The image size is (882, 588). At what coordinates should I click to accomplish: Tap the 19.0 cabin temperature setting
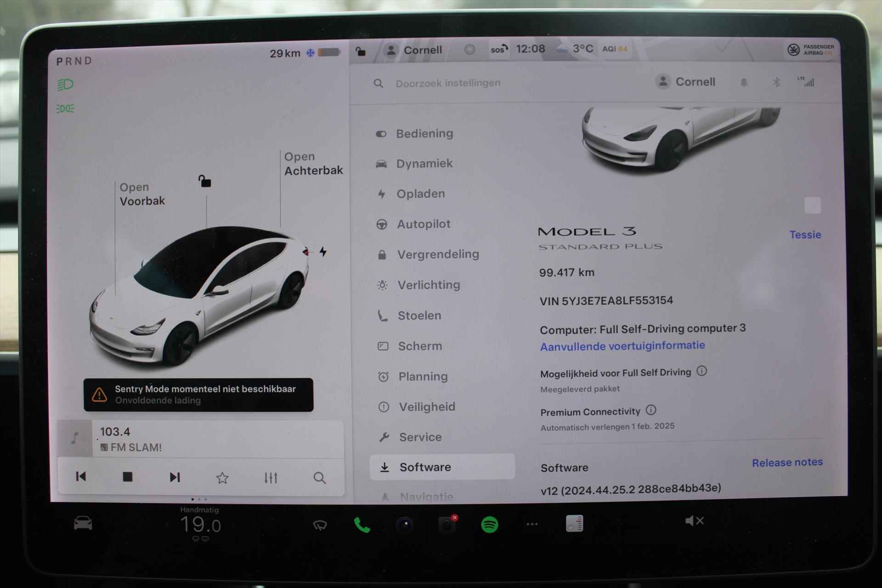click(200, 525)
